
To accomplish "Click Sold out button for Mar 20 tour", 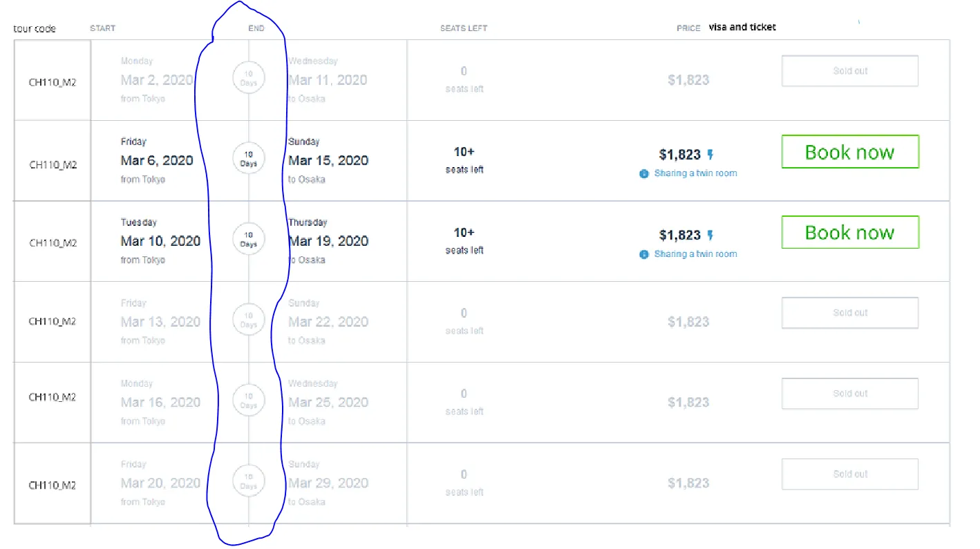I will (x=849, y=474).
